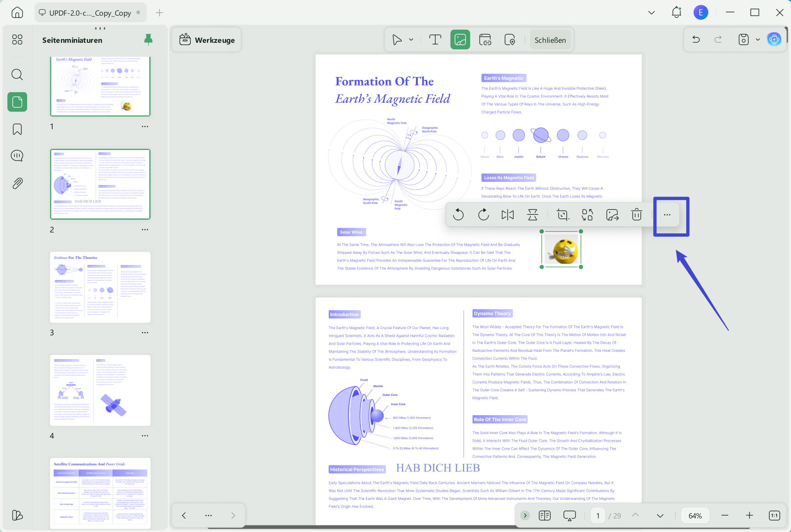Open the stamp/link tool next to image tool
Viewport: 791px width, 532px height.
click(x=485, y=39)
